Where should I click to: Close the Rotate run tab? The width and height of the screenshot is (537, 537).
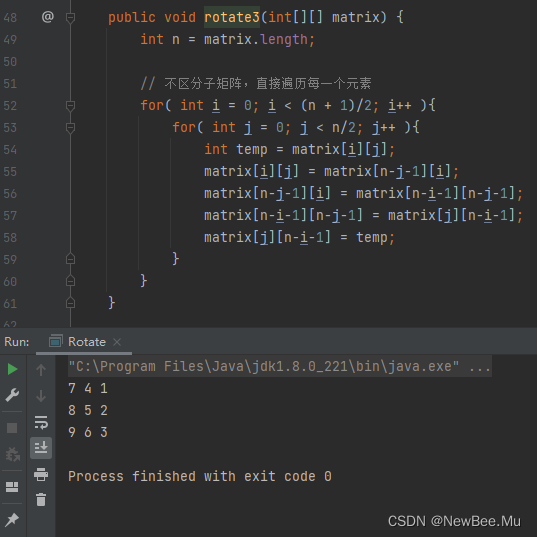click(117, 342)
